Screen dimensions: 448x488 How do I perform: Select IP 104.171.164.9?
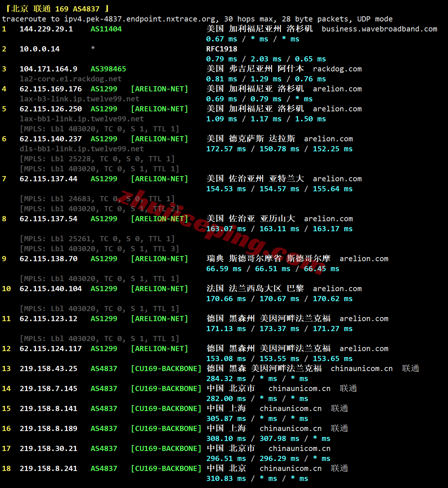click(x=49, y=69)
